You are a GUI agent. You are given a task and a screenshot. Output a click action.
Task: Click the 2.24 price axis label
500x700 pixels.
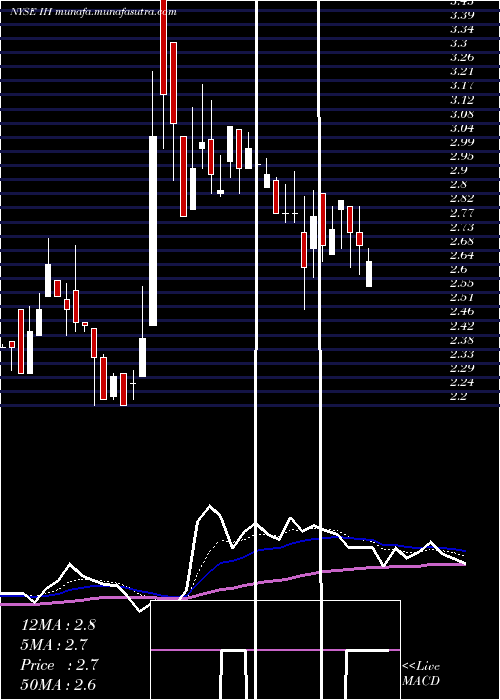(x=462, y=382)
